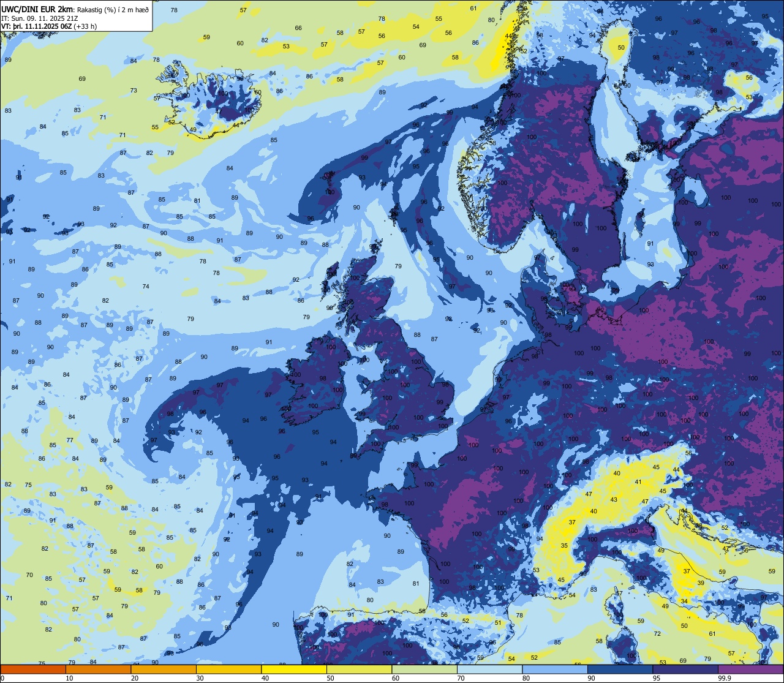The height and width of the screenshot is (683, 784).
Task: Click the legend scale label "60"
Action: click(x=395, y=678)
